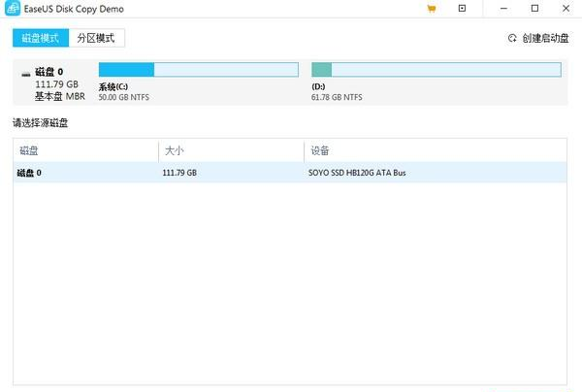Click the EaseUS Disk Copy app logo

13,9
